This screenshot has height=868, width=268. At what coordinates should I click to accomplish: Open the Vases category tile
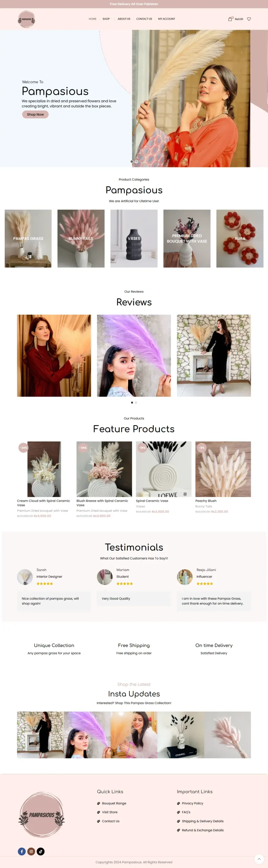[x=134, y=238]
